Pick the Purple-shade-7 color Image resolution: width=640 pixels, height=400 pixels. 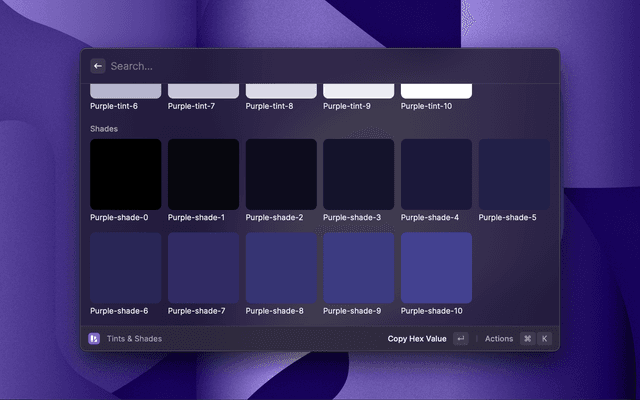(x=204, y=268)
